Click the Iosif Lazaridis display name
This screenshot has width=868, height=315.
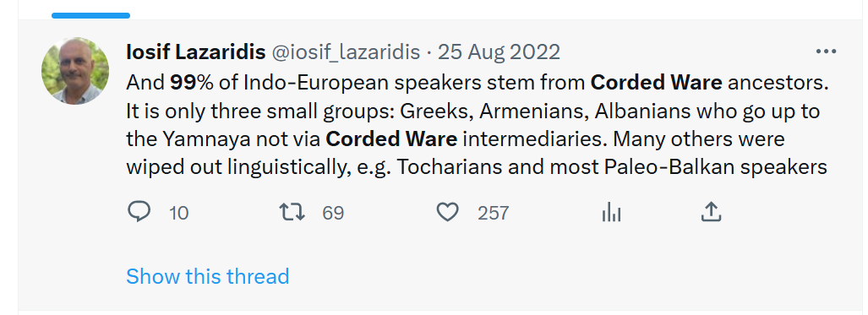[x=195, y=52]
